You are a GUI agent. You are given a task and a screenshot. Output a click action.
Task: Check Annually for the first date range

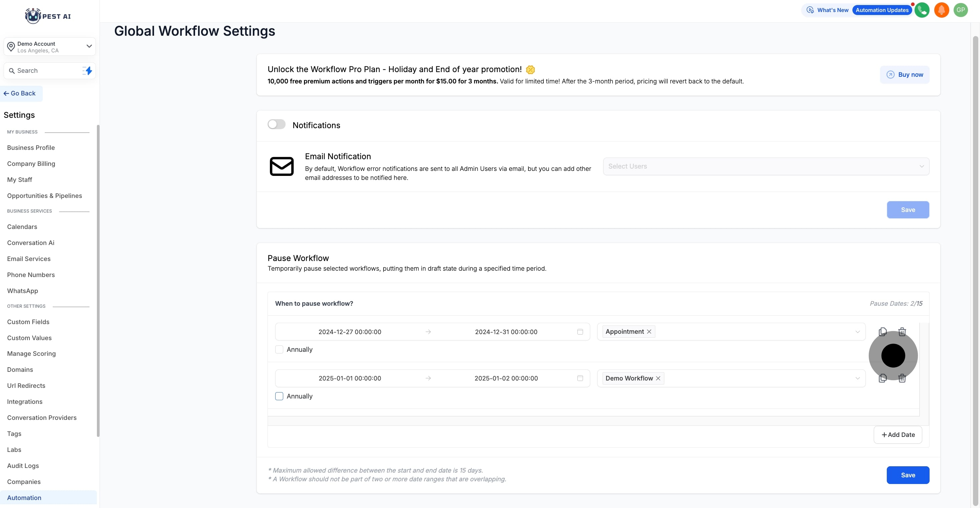click(x=279, y=349)
